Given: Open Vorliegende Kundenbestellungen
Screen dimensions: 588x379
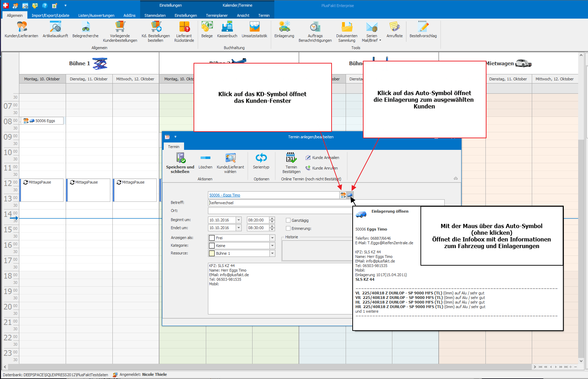Looking at the screenshot, I should 120,32.
